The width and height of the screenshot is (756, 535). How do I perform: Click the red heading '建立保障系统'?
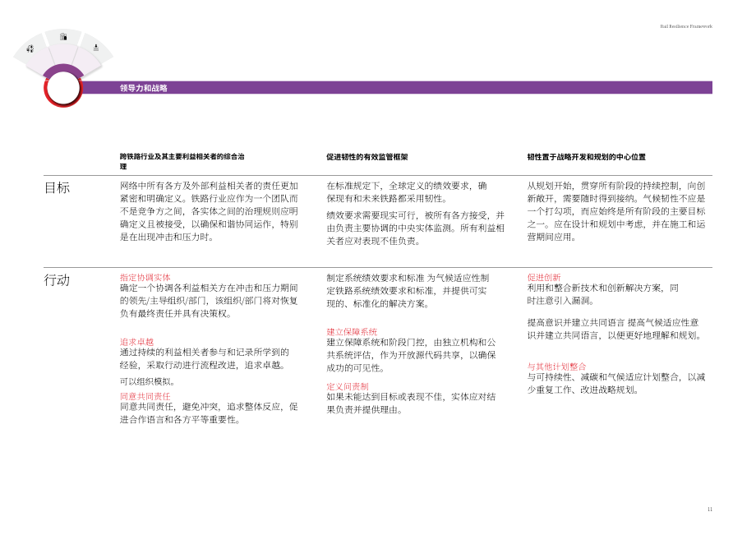tap(352, 332)
